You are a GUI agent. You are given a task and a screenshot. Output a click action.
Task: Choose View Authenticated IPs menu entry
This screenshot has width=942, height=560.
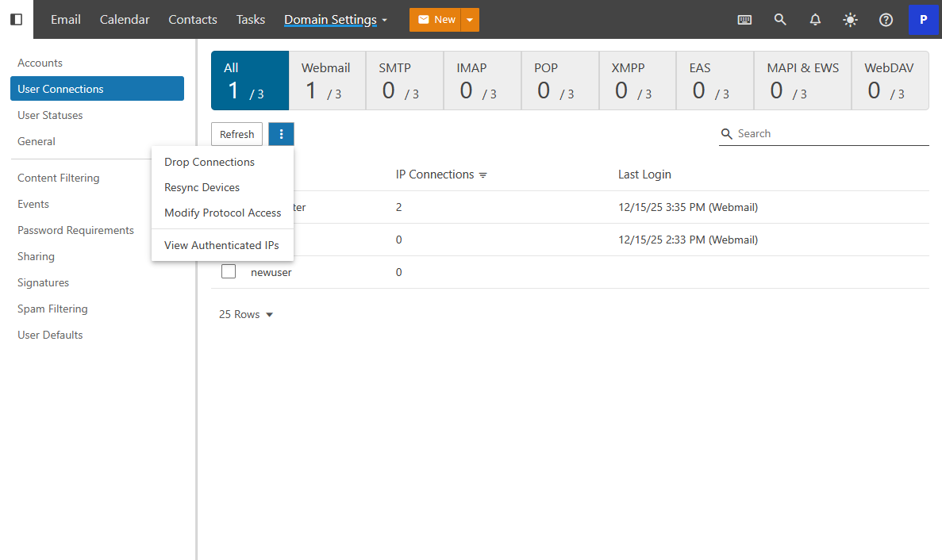[x=221, y=245]
